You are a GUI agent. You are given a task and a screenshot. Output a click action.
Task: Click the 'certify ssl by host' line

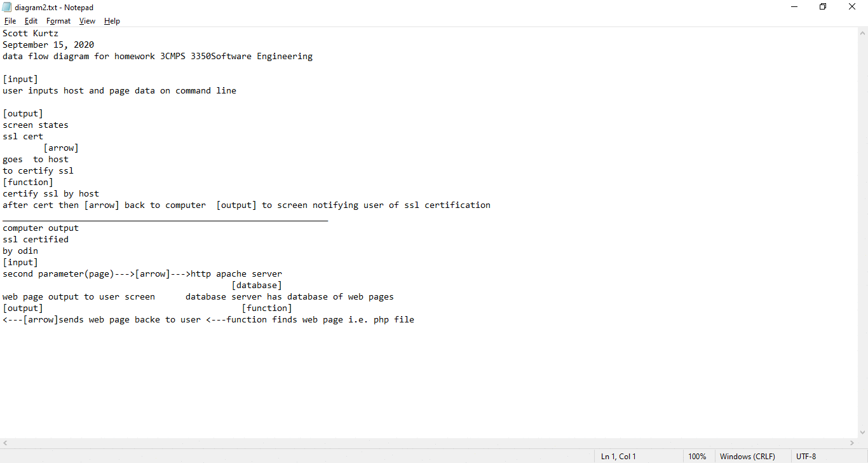tap(51, 194)
